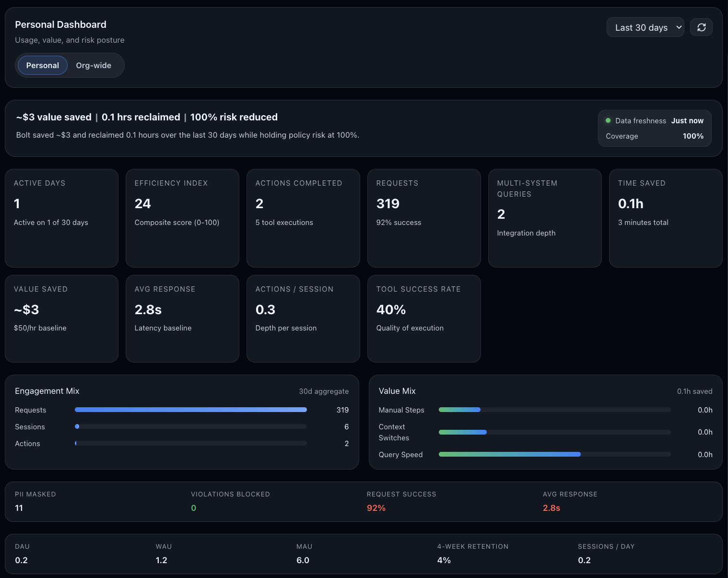This screenshot has height=578, width=728.
Task: Click the Tool Success Rate card
Action: point(424,318)
